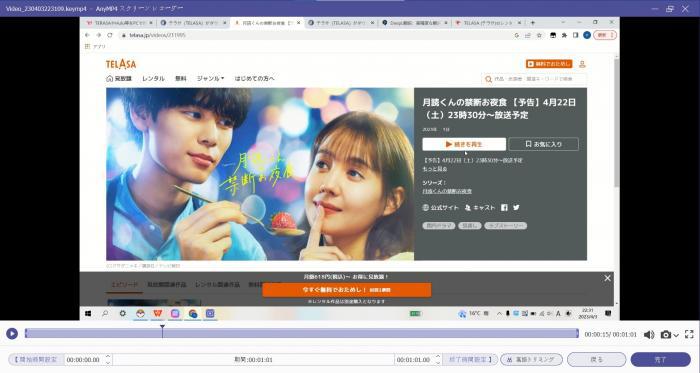Select the 見放題 home nav item in recording
Viewport: 700px width, 373px height.
[119, 79]
